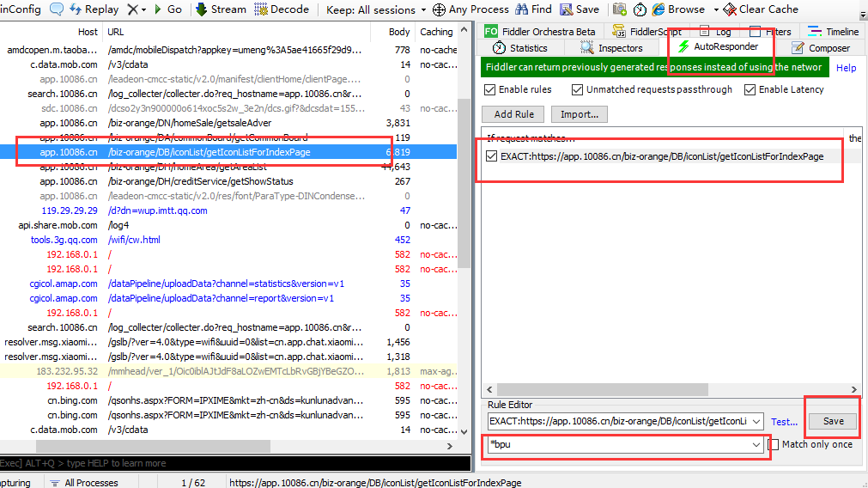This screenshot has width=868, height=488.
Task: Select the /biz-orange/DN/homeSale/getsaleAdver session
Action: click(228, 123)
